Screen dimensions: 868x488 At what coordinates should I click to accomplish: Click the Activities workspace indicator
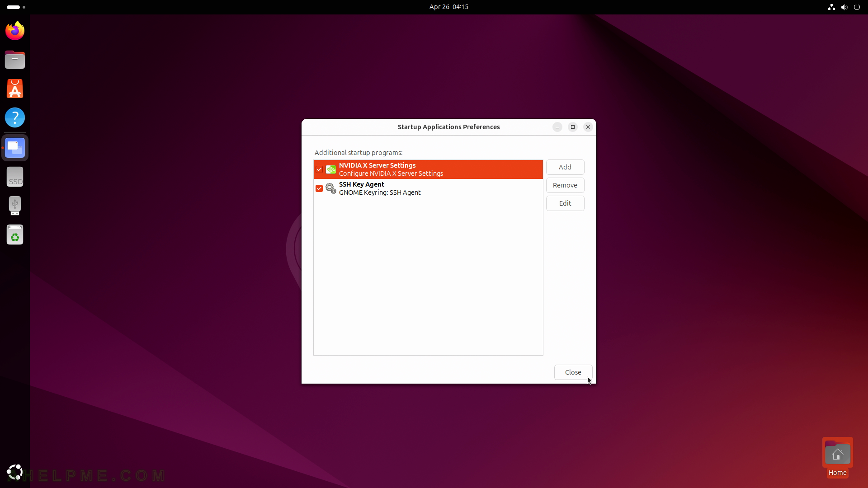point(16,7)
